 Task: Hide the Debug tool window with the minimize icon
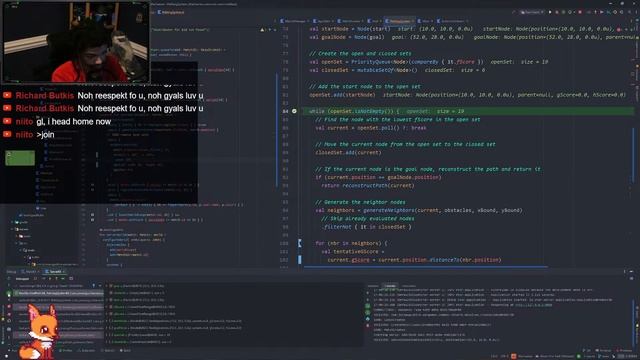pyautogui.click(x=631, y=271)
